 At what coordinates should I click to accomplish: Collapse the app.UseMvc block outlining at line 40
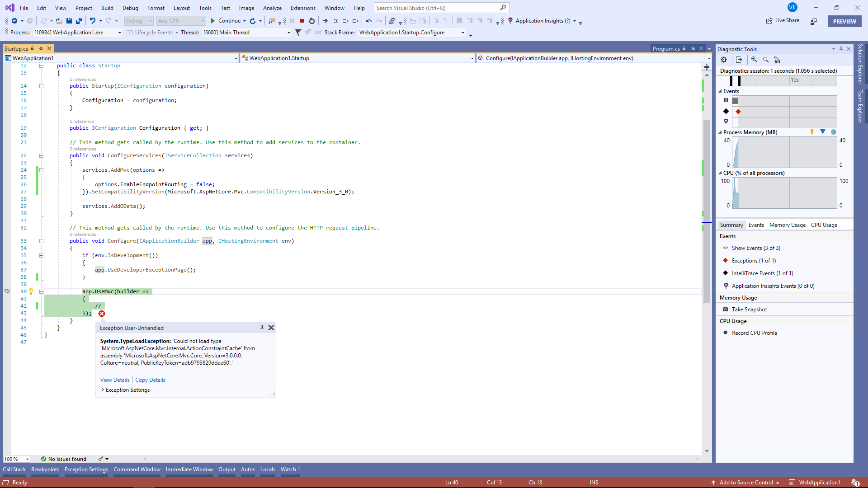pos(41,291)
